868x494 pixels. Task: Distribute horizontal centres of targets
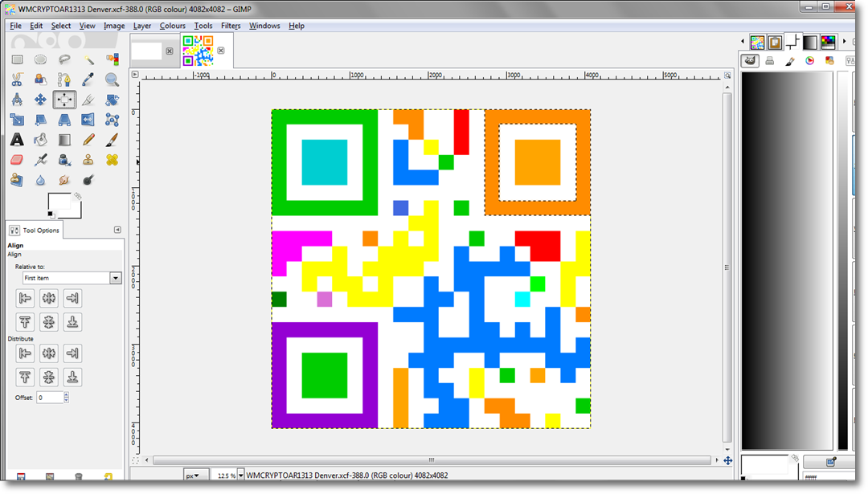point(49,353)
